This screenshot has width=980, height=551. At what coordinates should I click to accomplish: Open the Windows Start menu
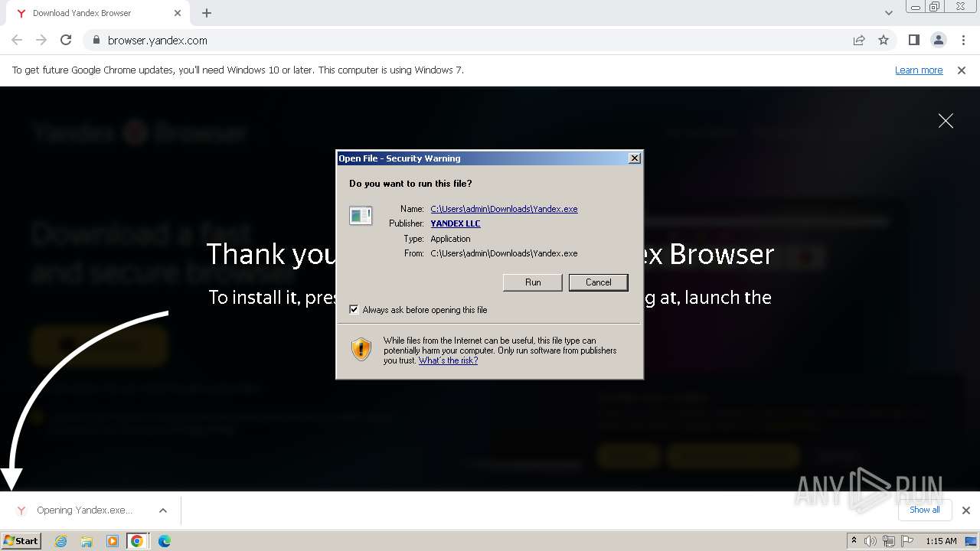(21, 541)
